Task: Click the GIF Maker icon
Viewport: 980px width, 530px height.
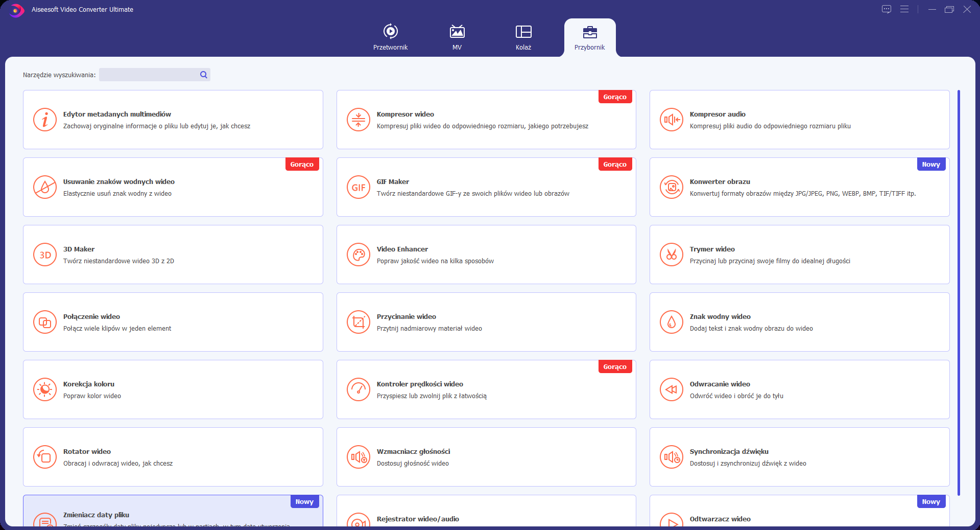Action: (358, 187)
